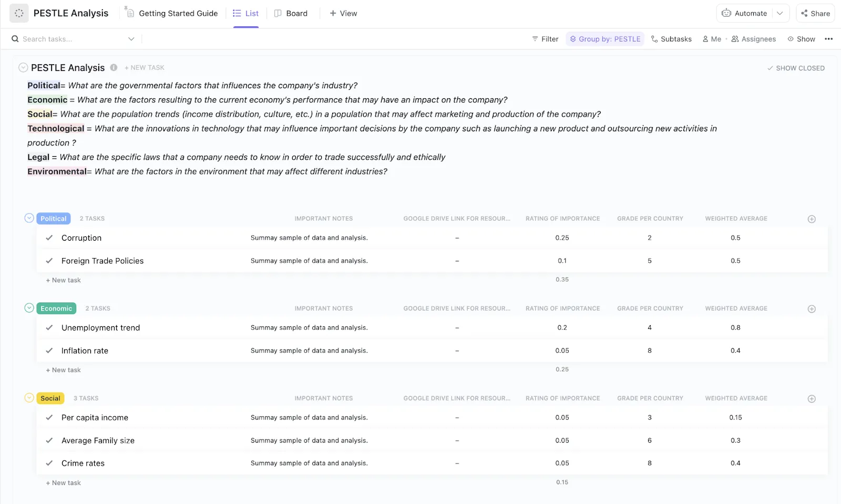Check off the Per capita income task
This screenshot has width=841, height=504.
(49, 417)
